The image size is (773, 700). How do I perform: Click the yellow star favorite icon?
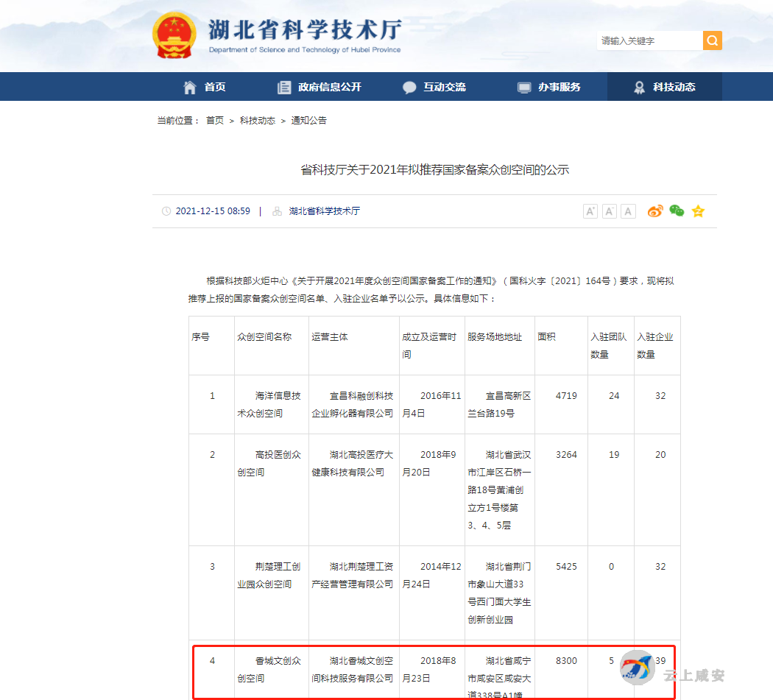698,211
